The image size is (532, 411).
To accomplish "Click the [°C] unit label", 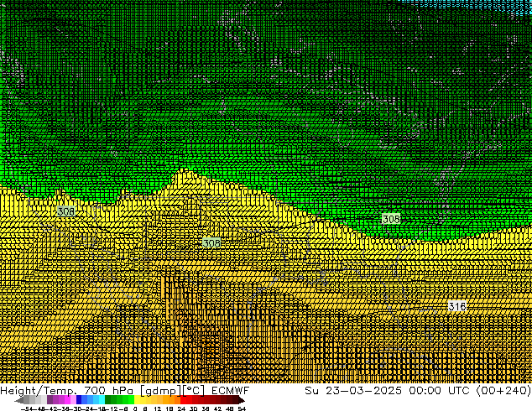I will 194,391.
